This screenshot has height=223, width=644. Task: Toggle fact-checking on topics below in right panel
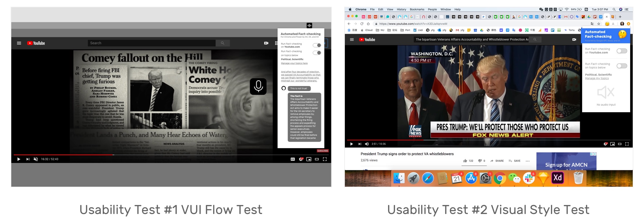[622, 66]
